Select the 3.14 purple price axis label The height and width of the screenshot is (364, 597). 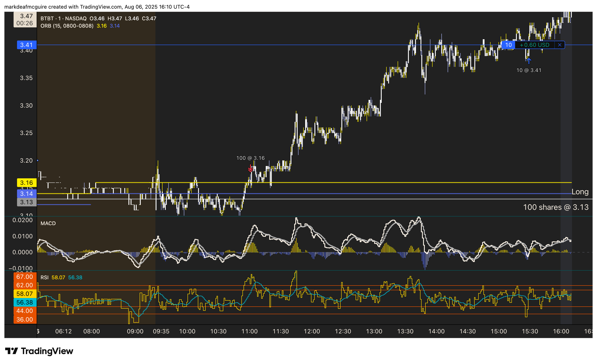pos(27,194)
